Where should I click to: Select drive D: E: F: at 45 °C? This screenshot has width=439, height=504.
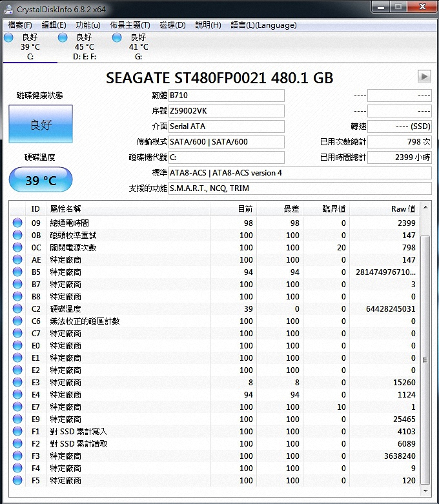85,47
